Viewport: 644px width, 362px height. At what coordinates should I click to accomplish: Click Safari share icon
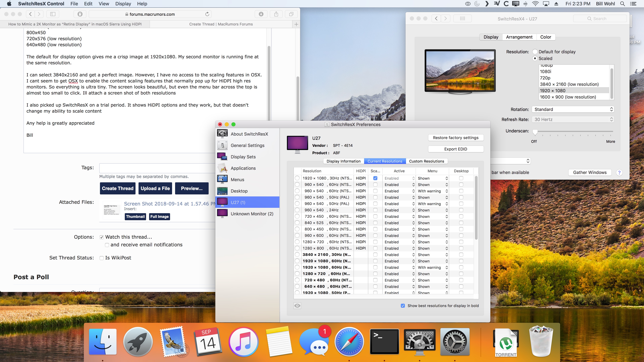(x=276, y=14)
